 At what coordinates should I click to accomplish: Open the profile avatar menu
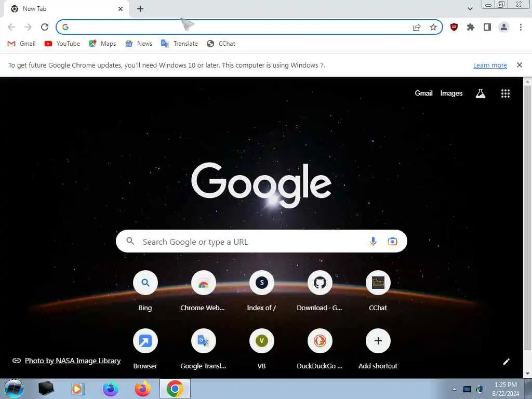[x=504, y=27]
